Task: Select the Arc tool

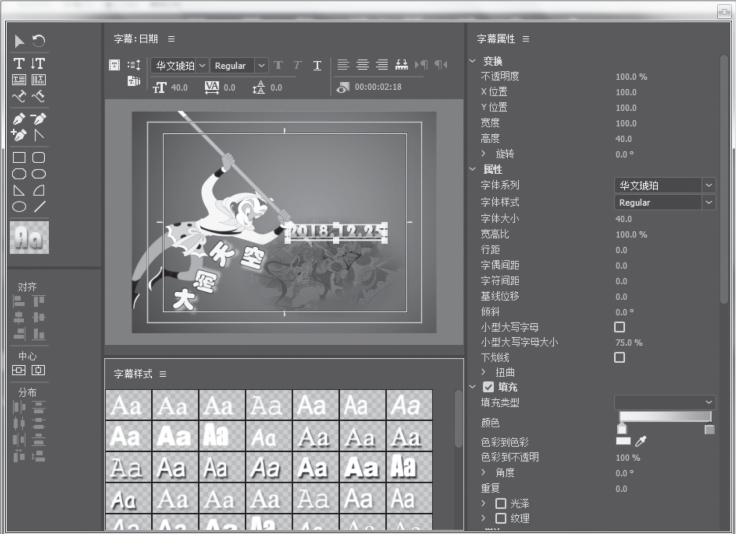Action: coord(38,191)
